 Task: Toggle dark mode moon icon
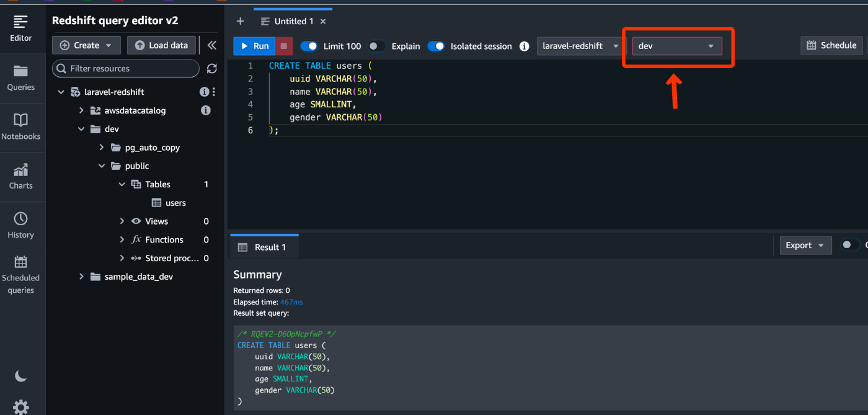coord(20,376)
